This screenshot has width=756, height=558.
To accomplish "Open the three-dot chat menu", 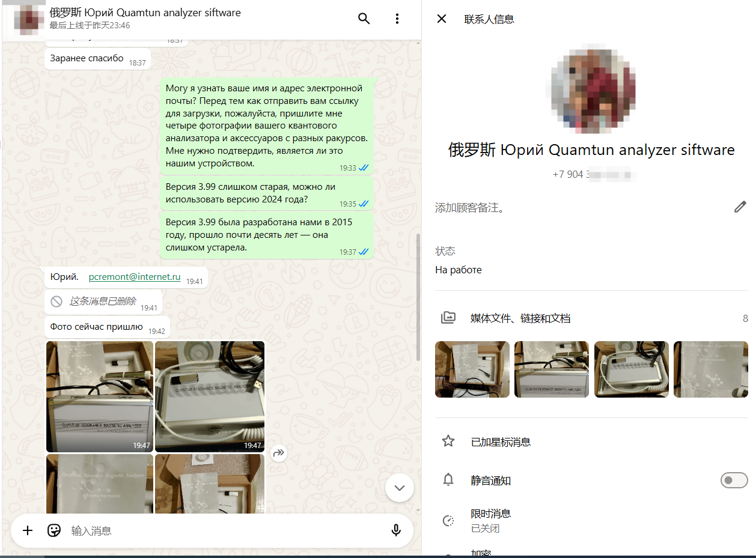I will [397, 19].
